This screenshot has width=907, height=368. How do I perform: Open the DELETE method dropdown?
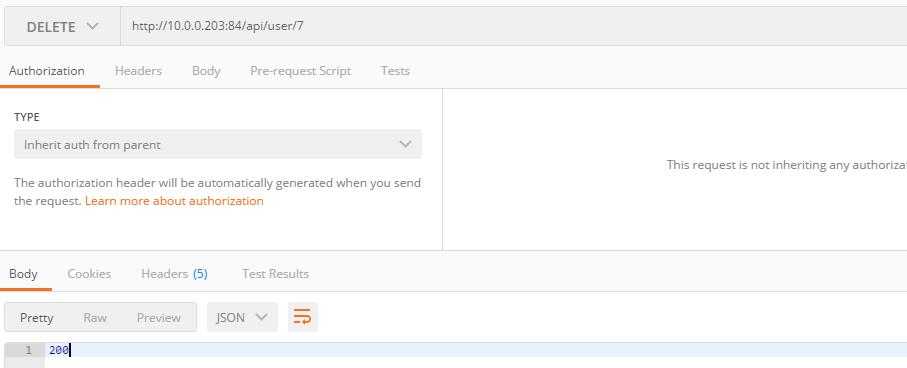pos(62,27)
